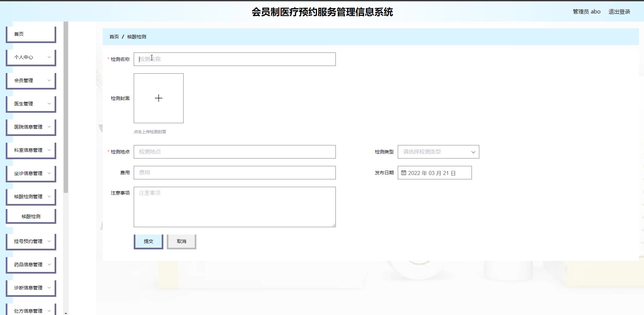
Task: Click the 发布日期 date field
Action: (435, 173)
